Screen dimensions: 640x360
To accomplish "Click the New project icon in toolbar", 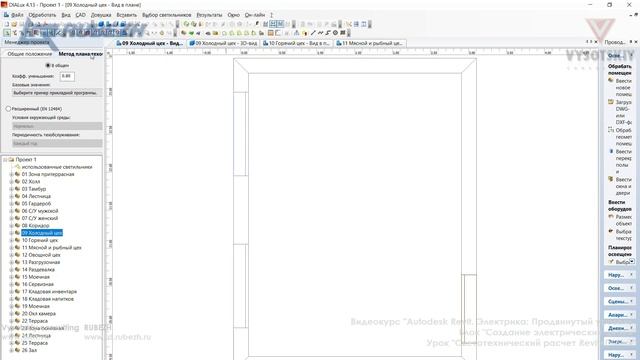I will (x=7, y=24).
